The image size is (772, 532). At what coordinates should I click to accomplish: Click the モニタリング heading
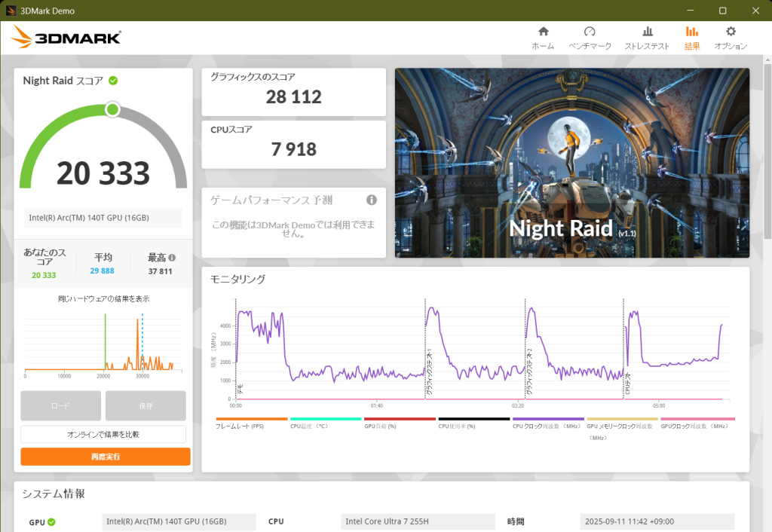pos(237,279)
